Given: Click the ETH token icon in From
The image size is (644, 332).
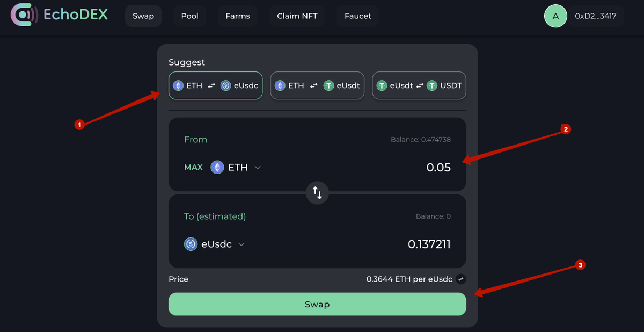Looking at the screenshot, I should click(217, 167).
